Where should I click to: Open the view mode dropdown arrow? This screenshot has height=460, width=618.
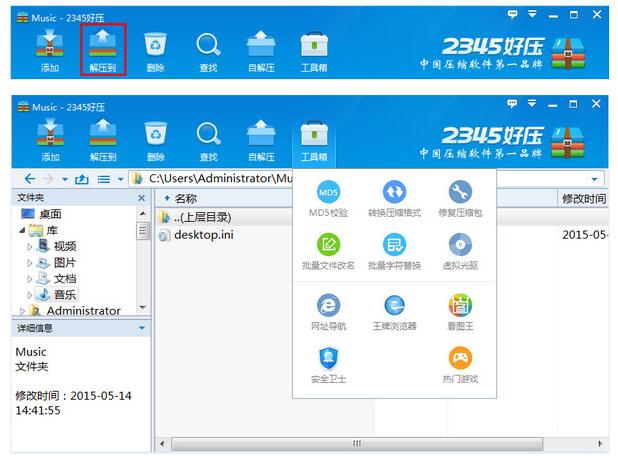[x=120, y=179]
